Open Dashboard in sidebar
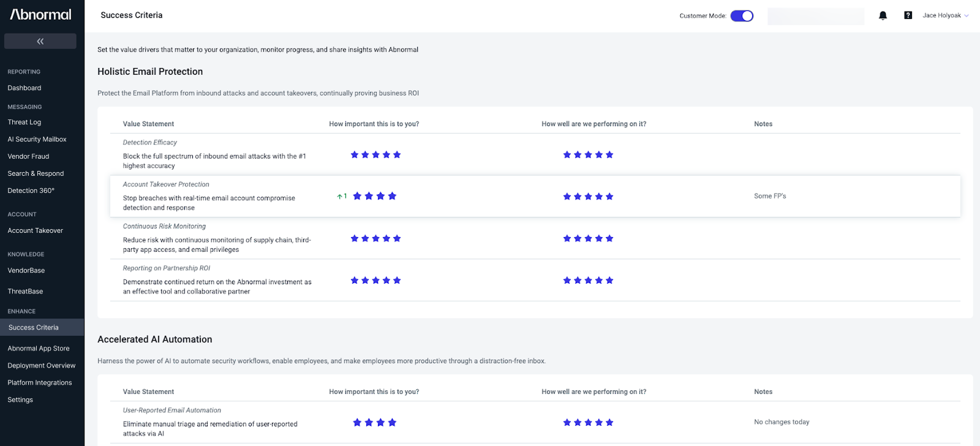The width and height of the screenshot is (980, 446). (24, 88)
